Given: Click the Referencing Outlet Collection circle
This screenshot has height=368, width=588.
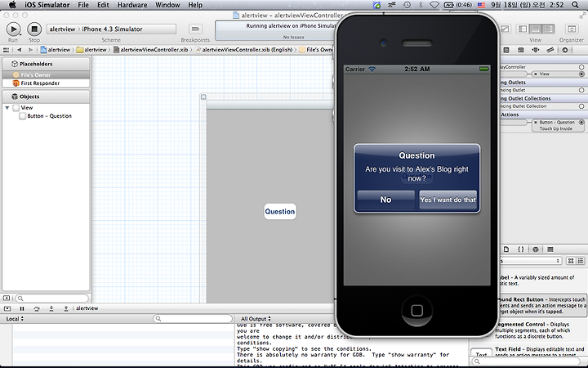Looking at the screenshot, I should pos(581,106).
